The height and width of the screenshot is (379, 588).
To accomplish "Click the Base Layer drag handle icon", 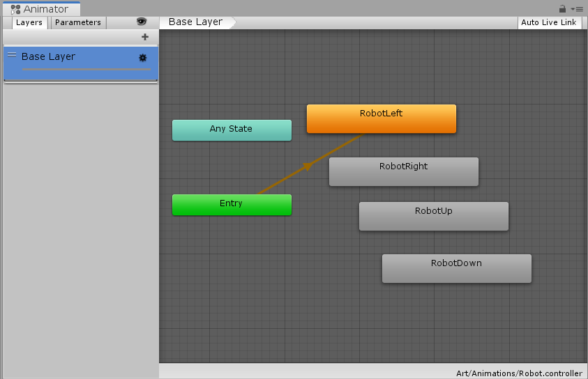I will point(12,54).
